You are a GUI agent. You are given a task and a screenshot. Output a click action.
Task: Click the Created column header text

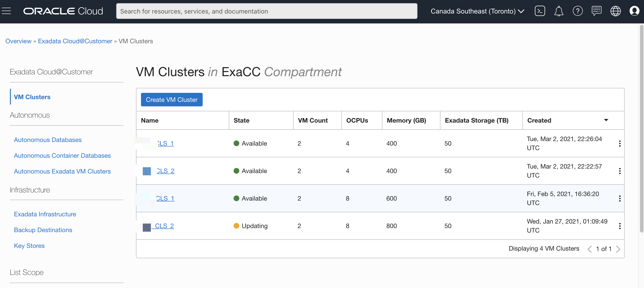(x=539, y=120)
